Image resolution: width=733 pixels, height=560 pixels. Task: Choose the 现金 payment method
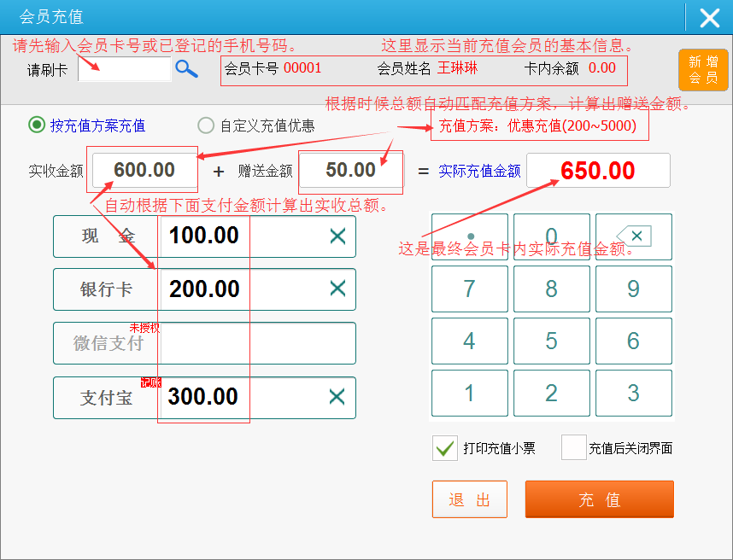tap(107, 236)
